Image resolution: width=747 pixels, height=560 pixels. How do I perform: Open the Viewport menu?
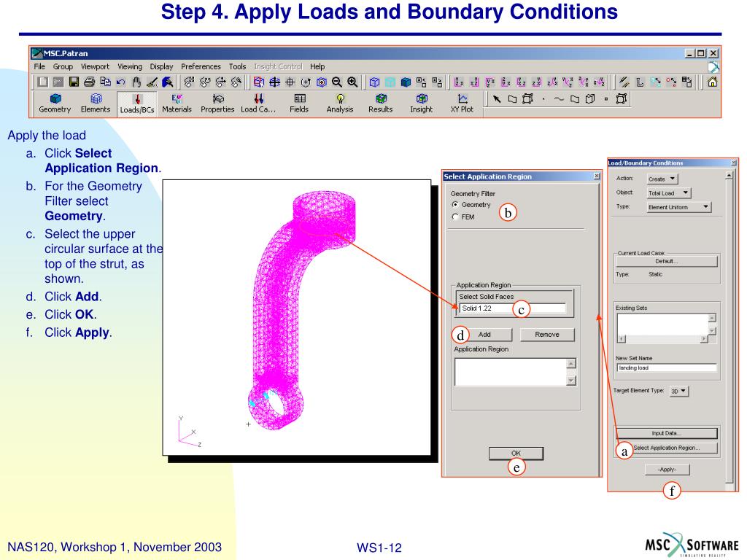point(95,66)
